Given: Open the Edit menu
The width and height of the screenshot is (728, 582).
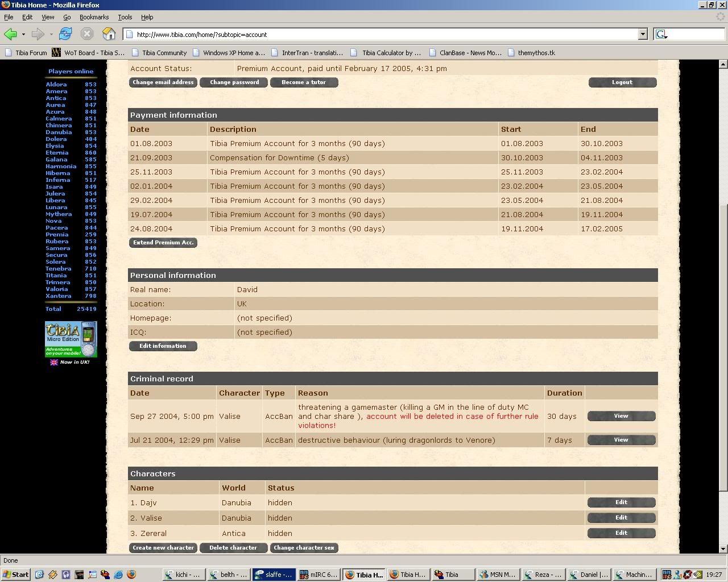Looking at the screenshot, I should [x=27, y=17].
